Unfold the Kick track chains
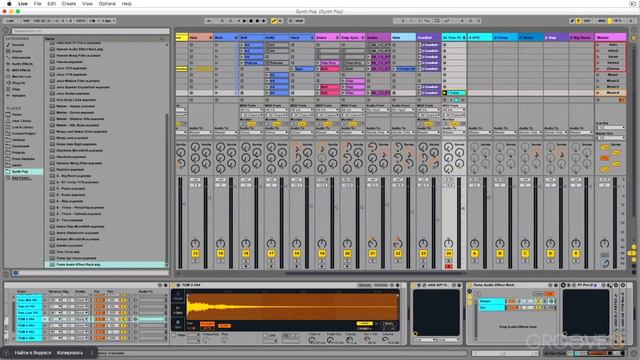The height and width of the screenshot is (360, 640). tap(236, 38)
